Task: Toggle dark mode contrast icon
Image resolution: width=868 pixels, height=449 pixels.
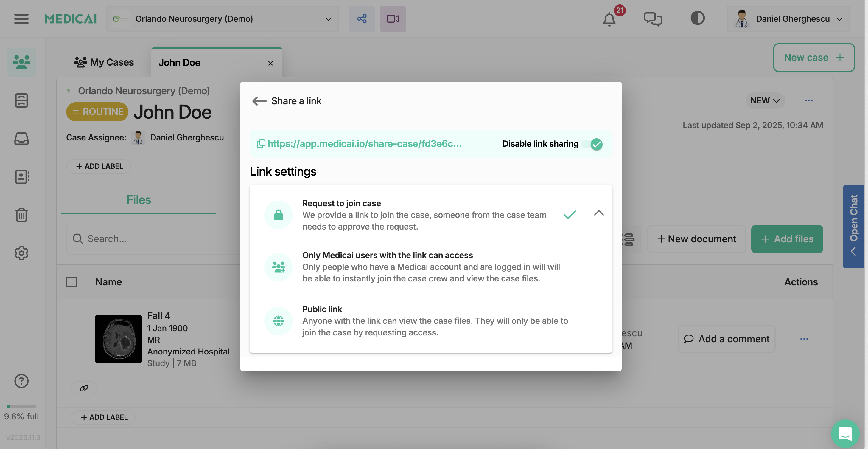Action: coord(698,18)
